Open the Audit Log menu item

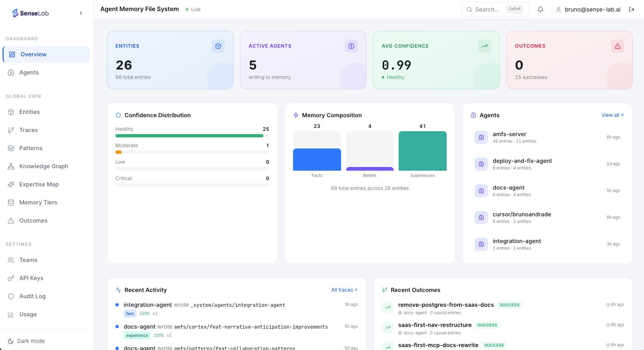[32, 296]
